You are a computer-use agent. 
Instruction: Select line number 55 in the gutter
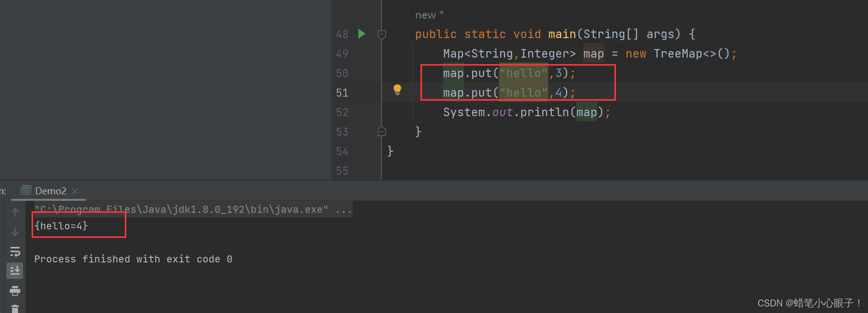pyautogui.click(x=342, y=171)
